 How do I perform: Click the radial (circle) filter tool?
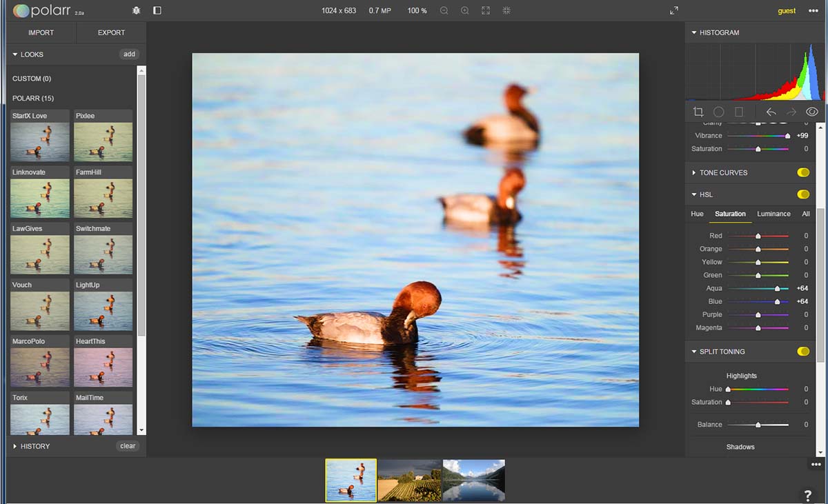[x=718, y=112]
